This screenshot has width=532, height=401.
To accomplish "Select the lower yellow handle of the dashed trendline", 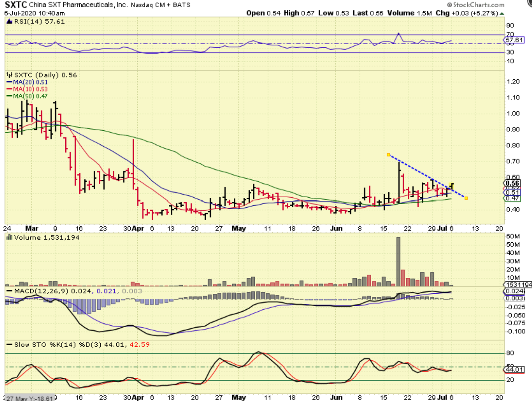I will 466,198.
